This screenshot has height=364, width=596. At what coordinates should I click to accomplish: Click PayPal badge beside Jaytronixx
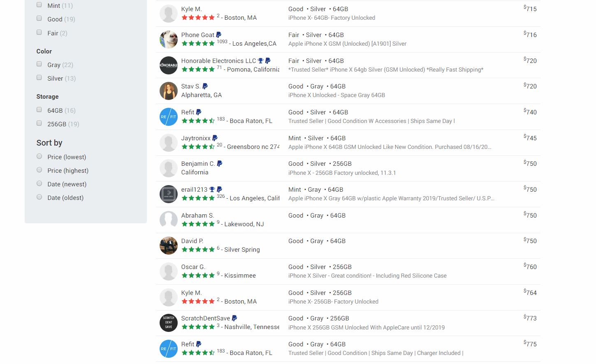pos(215,138)
